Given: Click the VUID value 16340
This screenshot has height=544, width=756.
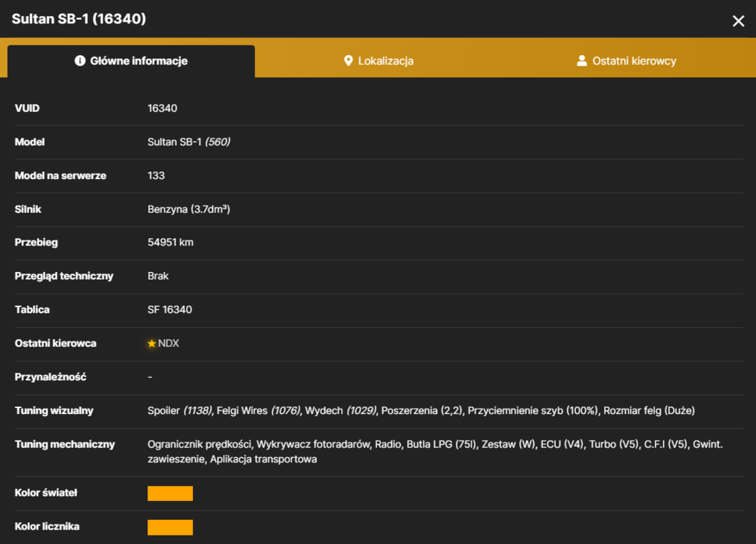Looking at the screenshot, I should [x=163, y=108].
